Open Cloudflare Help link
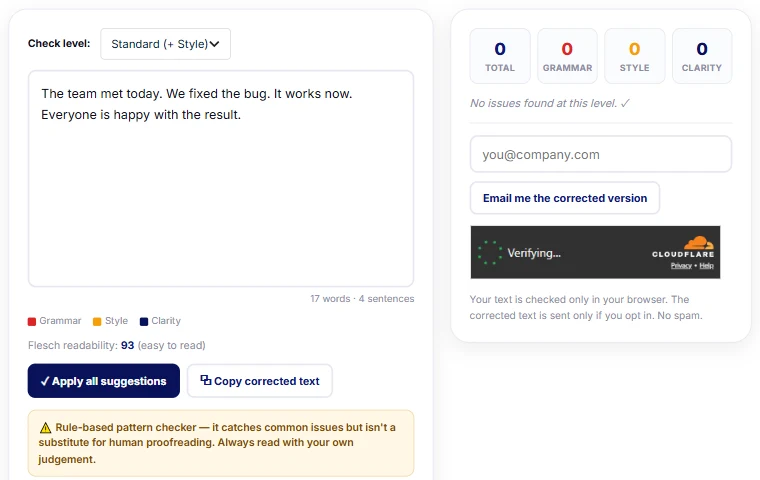 point(706,266)
